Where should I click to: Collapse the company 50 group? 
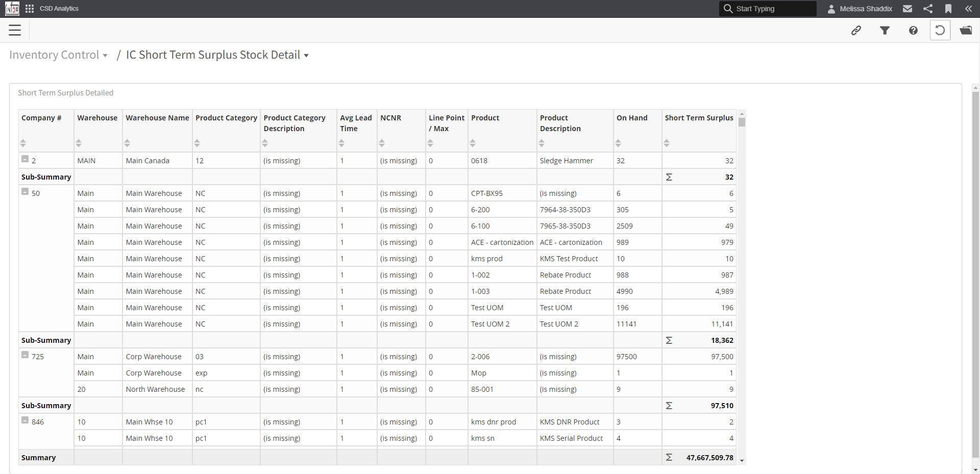(x=25, y=192)
